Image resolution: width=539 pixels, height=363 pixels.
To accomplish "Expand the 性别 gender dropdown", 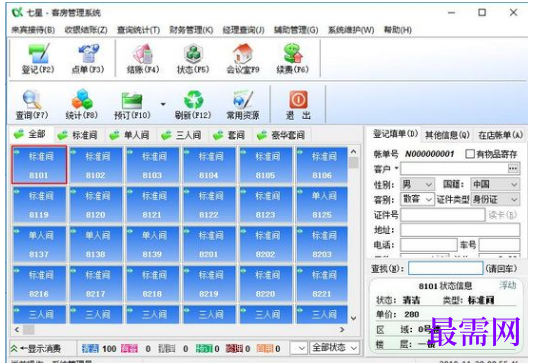I will (x=417, y=185).
